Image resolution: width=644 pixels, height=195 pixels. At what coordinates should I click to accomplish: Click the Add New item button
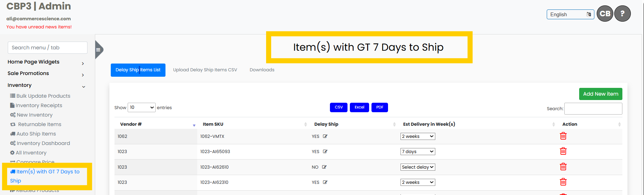[x=600, y=94]
